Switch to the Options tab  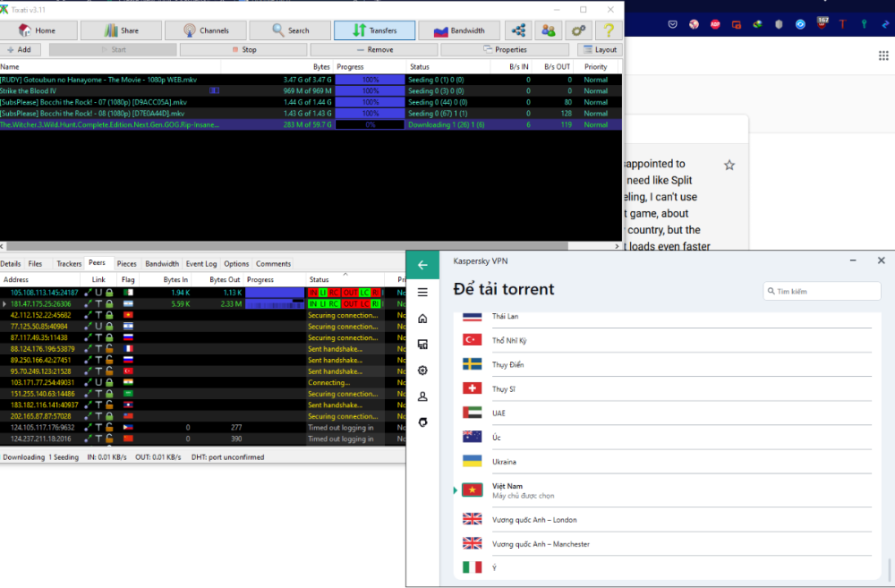[x=236, y=264]
